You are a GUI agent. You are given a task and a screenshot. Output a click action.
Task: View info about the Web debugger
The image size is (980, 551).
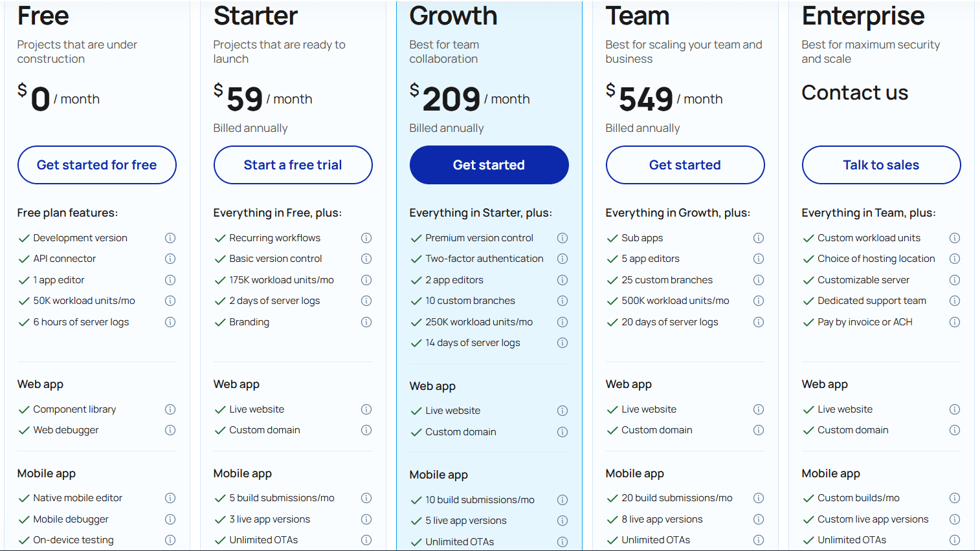coord(170,430)
